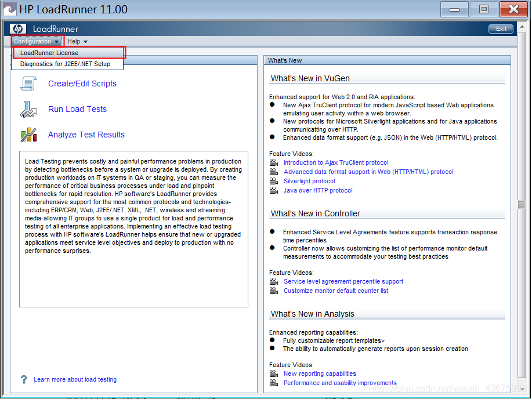This screenshot has width=532, height=399.
Task: Click the Analyze Test Results chart icon
Action: tap(28, 135)
